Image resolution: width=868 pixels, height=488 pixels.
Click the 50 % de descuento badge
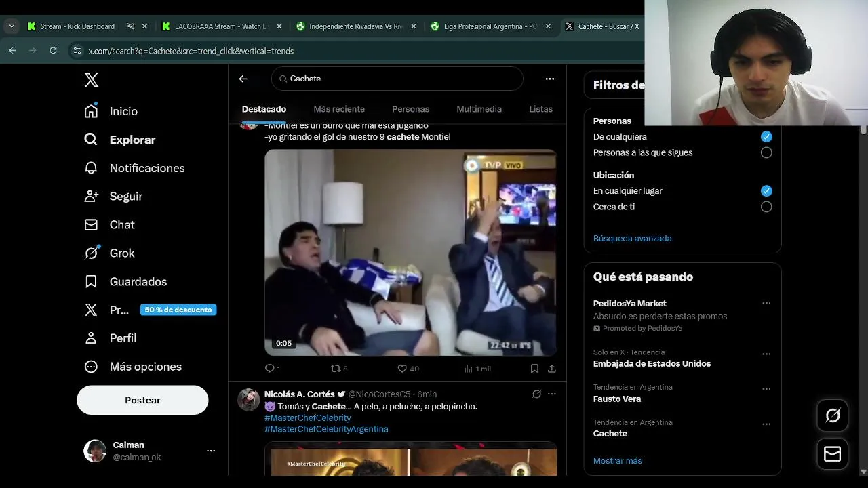(x=178, y=310)
